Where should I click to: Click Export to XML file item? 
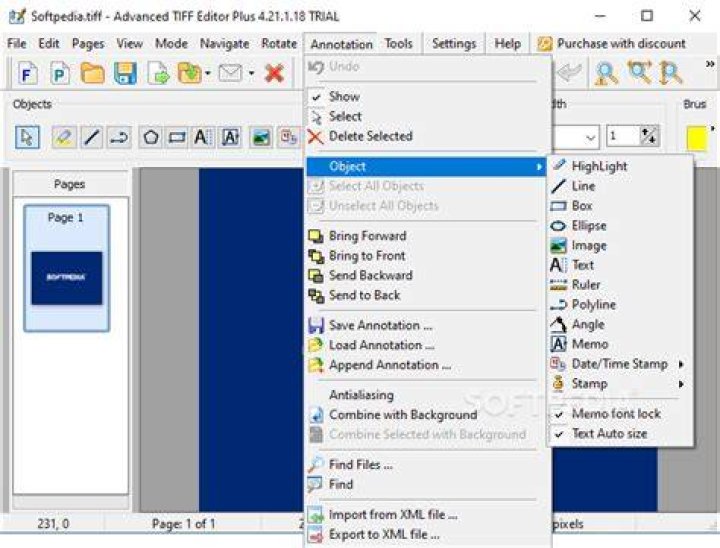428,534
